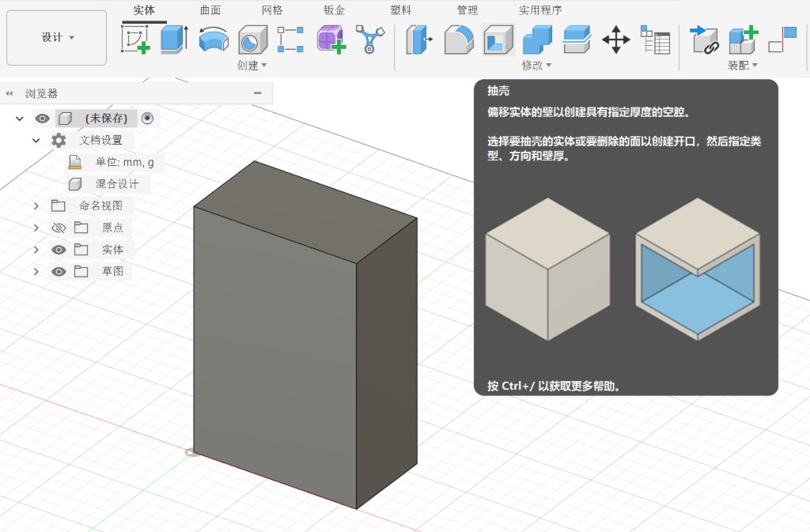Open the Move/Copy tool
This screenshot has width=810, height=532.
[x=616, y=38]
